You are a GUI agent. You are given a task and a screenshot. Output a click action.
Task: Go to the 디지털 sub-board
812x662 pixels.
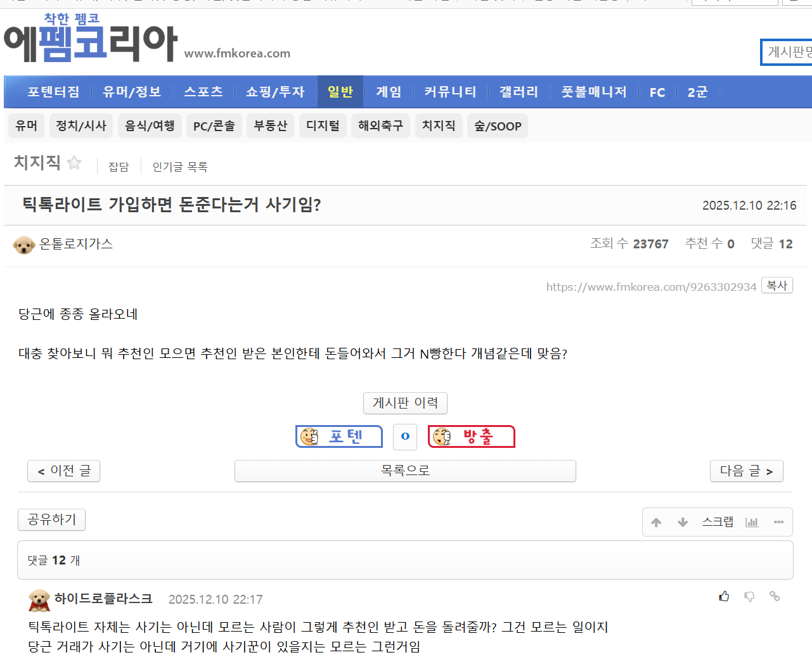tap(323, 126)
